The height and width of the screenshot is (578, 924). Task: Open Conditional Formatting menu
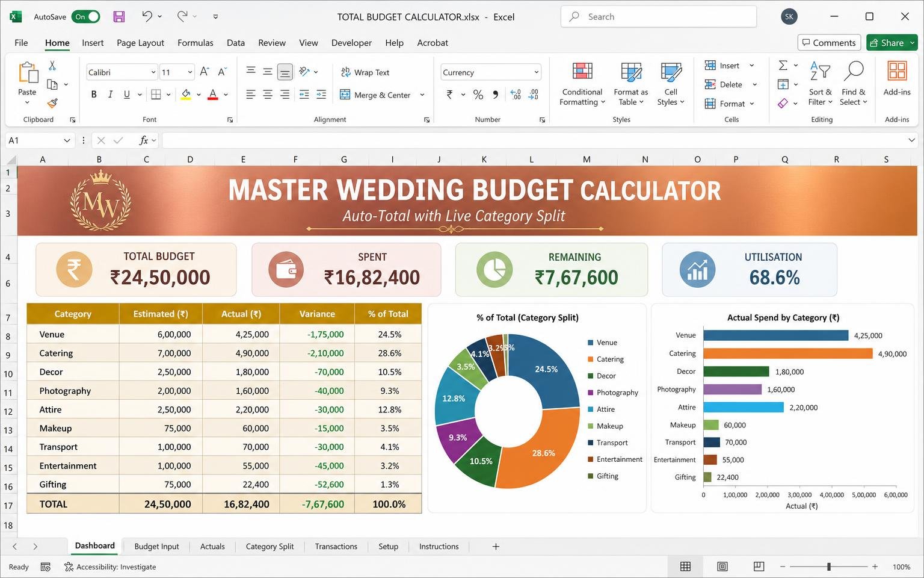click(x=582, y=84)
